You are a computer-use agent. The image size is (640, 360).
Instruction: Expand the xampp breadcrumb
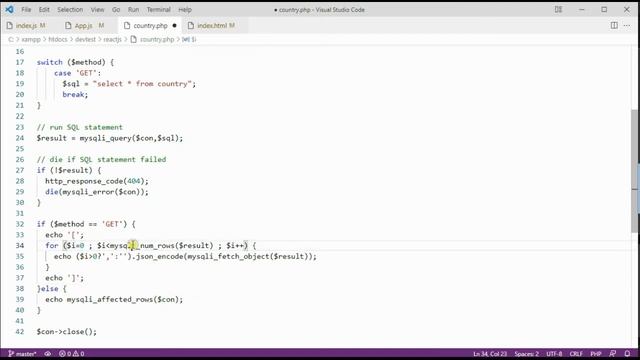pyautogui.click(x=31, y=39)
